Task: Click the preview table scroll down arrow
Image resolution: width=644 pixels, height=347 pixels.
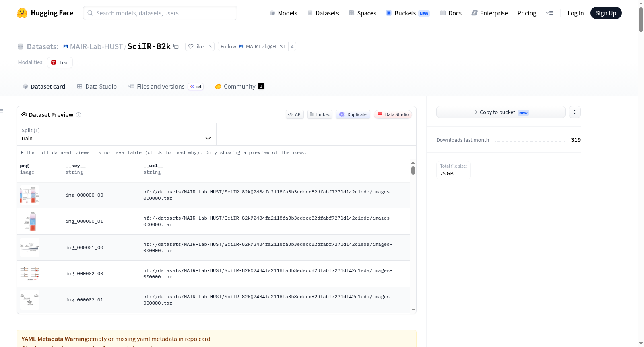Action: click(413, 310)
